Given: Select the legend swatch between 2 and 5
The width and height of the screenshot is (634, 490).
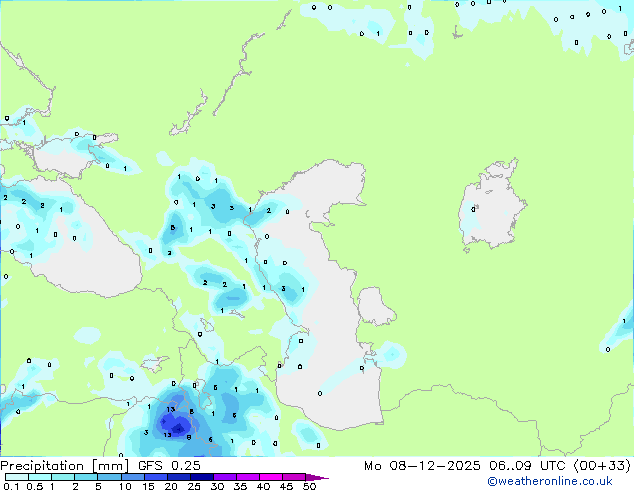Looking at the screenshot, I should point(86,477).
